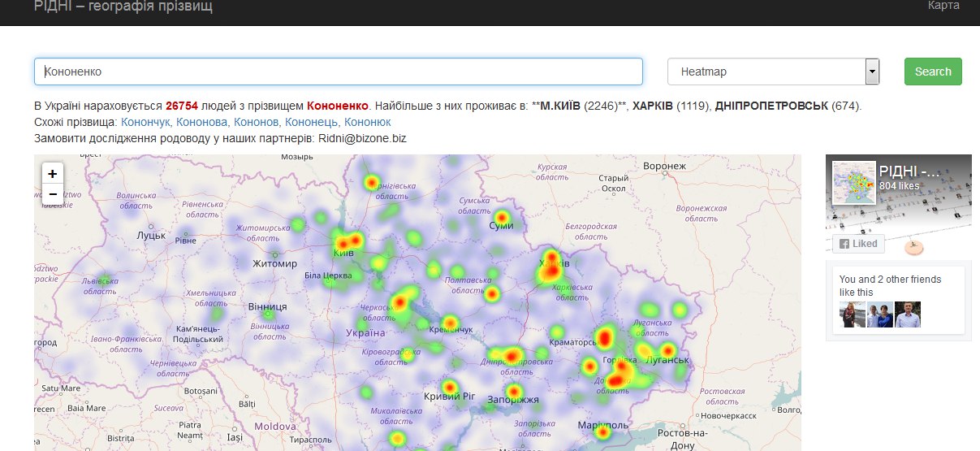Viewport: 980px width, 451px height.
Task: Click the first friend's profile photo
Action: 852,314
